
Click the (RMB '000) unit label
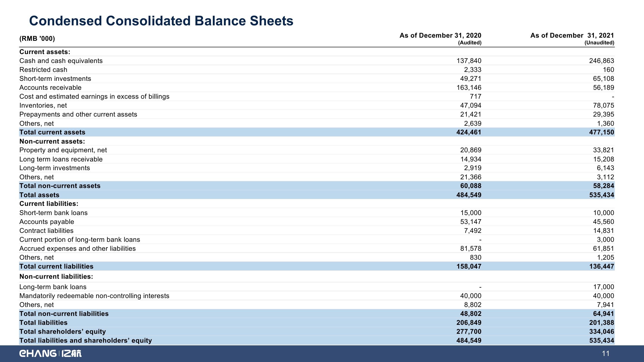tap(37, 38)
